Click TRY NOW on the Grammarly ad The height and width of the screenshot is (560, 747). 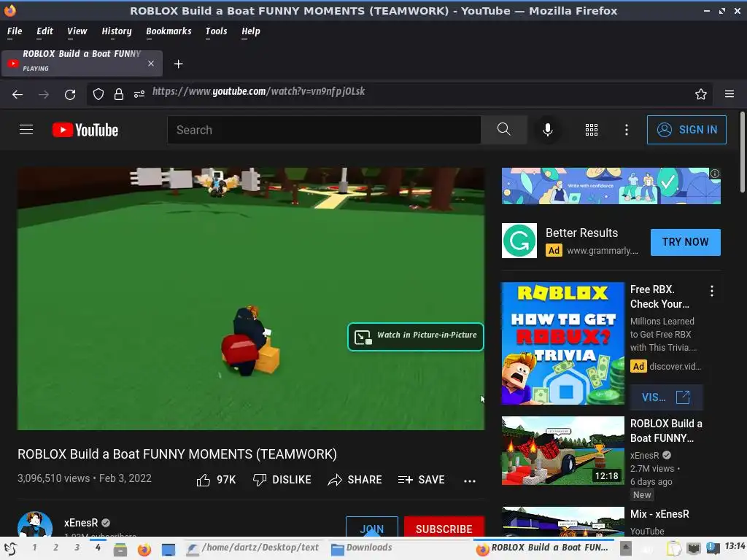coord(686,242)
